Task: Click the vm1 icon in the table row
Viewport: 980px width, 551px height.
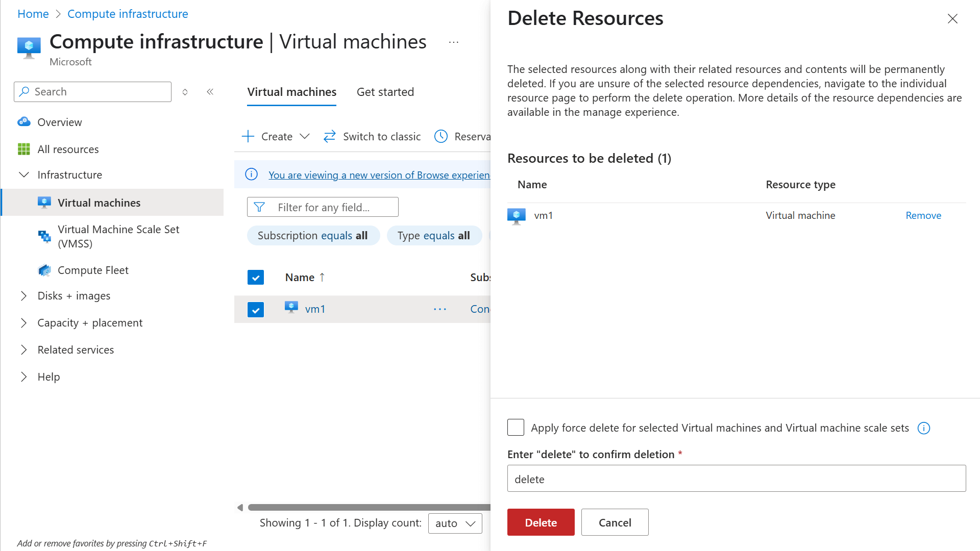Action: coord(291,308)
